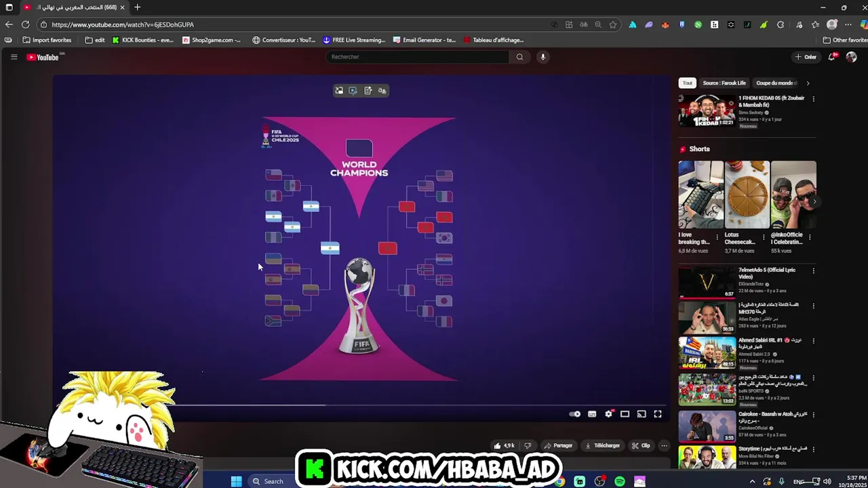The height and width of the screenshot is (488, 868).
Task: Open Windows Start menu
Action: tap(236, 481)
